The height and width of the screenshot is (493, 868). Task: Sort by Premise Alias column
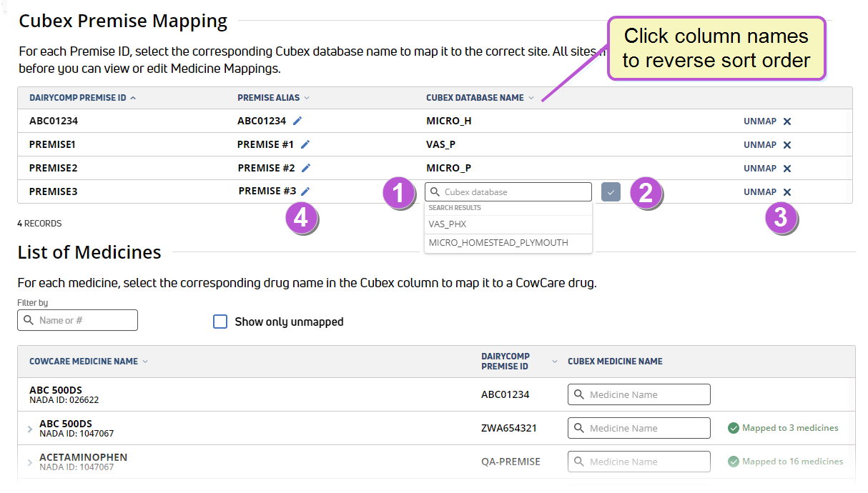[273, 98]
